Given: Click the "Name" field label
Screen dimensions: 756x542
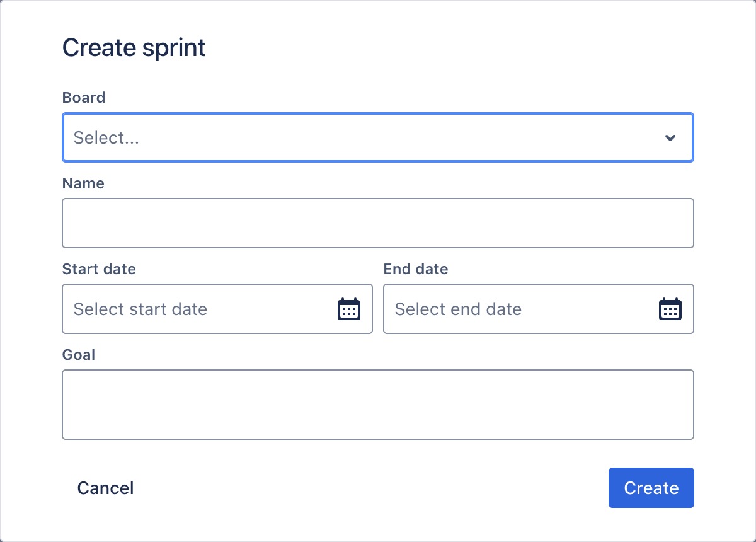Looking at the screenshot, I should pos(83,183).
